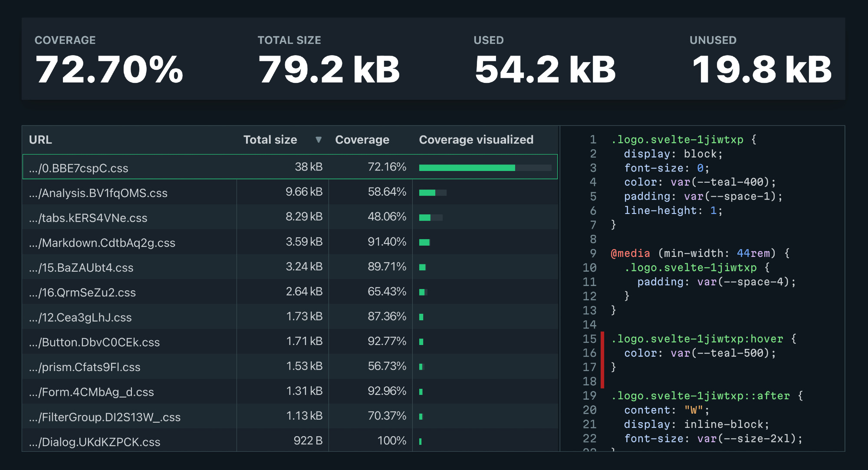Click the red unused-code marker beside line 16
The height and width of the screenshot is (470, 868).
[602, 360]
